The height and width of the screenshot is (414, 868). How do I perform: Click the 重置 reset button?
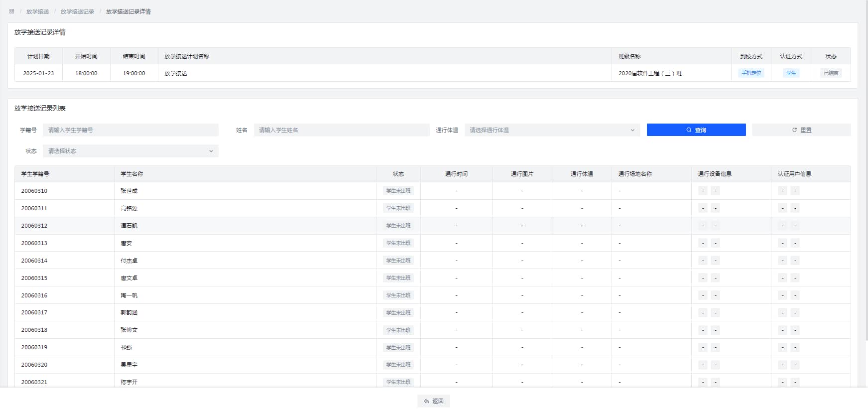[801, 130]
